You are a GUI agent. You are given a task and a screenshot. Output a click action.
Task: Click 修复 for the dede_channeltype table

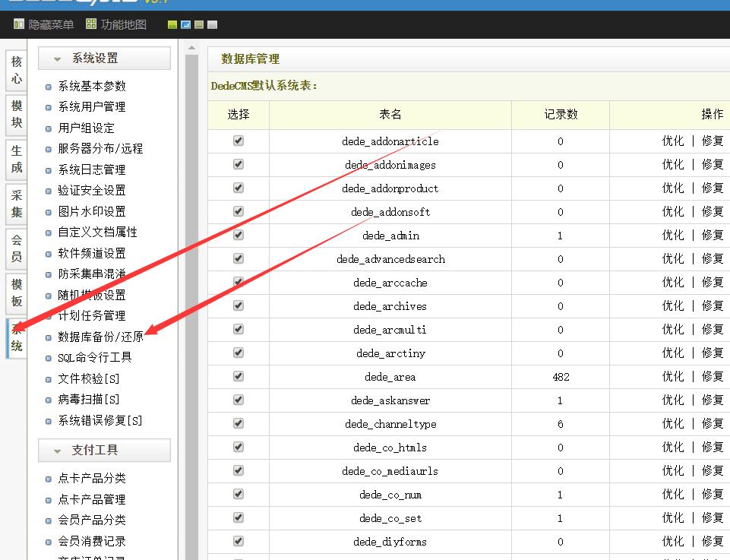713,423
